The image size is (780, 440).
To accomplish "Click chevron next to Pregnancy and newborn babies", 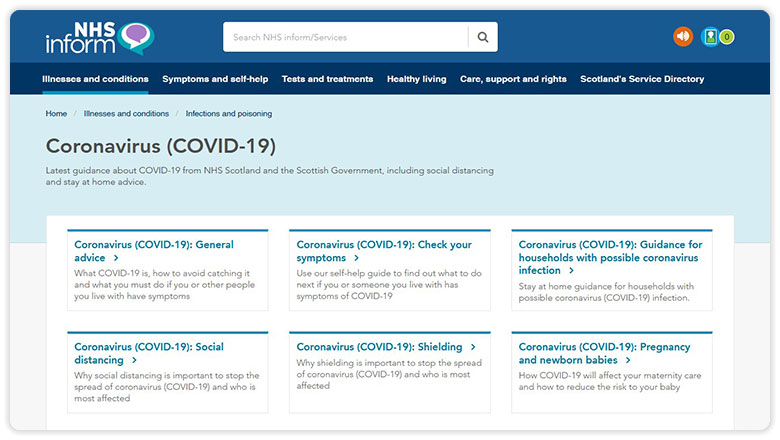I will [628, 360].
